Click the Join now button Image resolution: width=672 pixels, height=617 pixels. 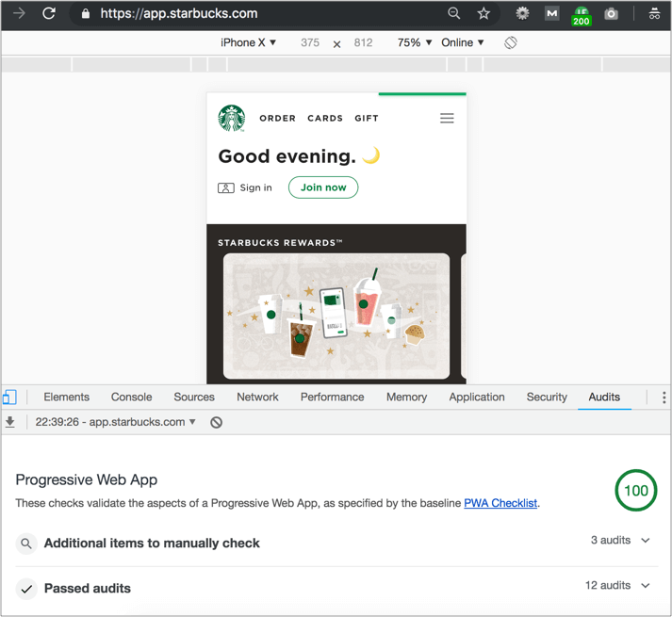(x=323, y=187)
